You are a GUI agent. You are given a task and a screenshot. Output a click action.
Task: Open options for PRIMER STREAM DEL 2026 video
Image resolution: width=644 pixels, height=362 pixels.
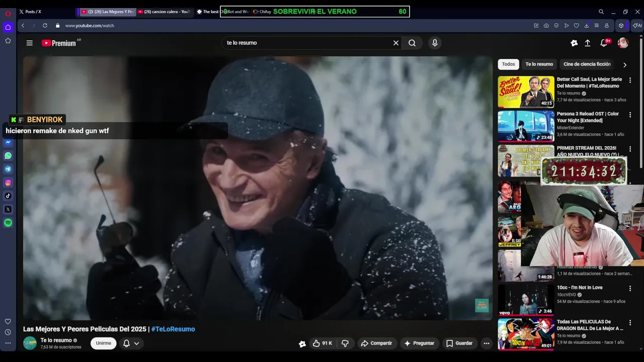coord(630,149)
